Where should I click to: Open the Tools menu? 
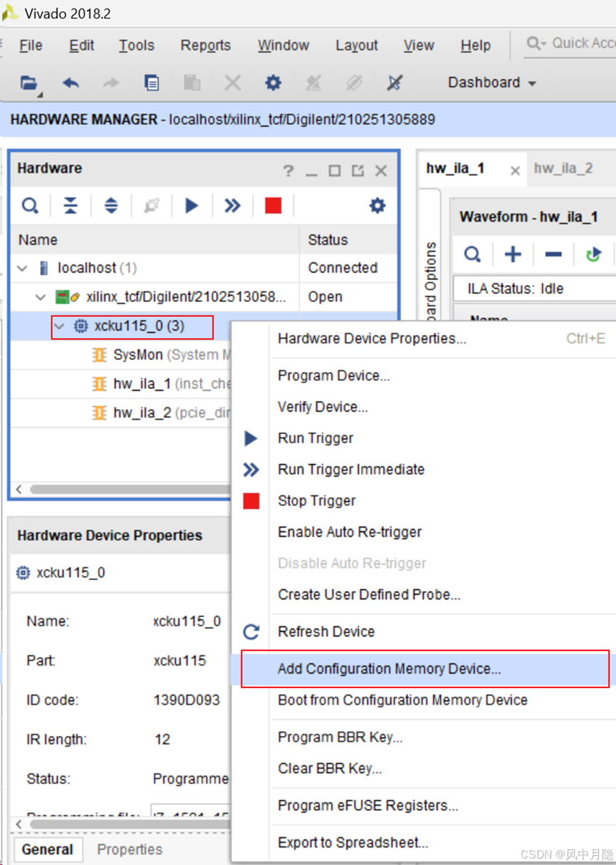[x=136, y=46]
